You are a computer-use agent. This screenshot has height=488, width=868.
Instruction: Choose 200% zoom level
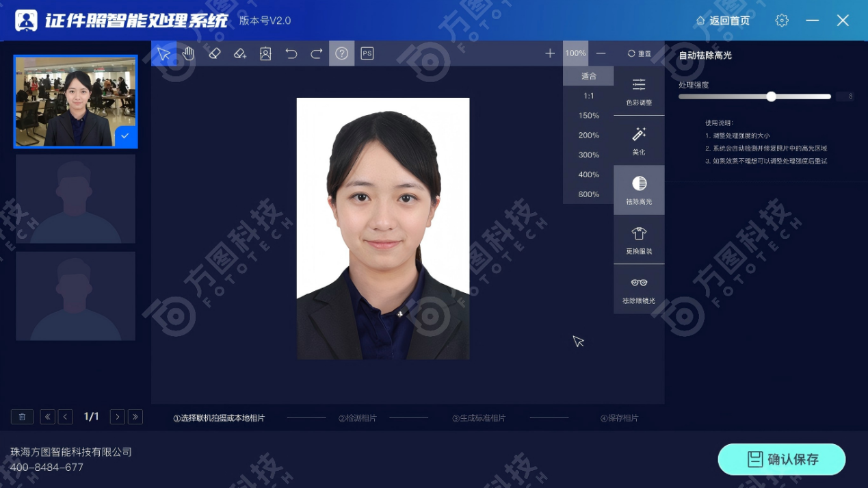click(588, 136)
